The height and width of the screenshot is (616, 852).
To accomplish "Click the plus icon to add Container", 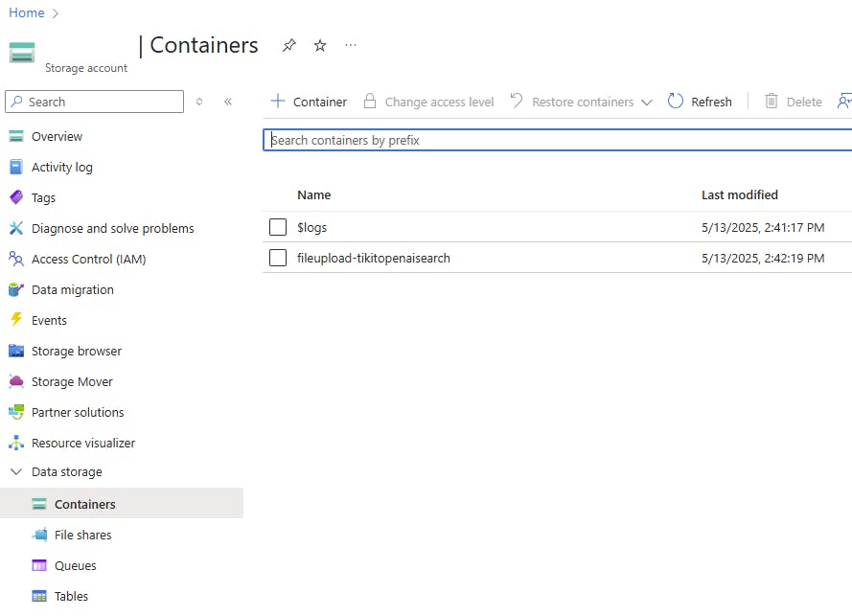I will coord(278,102).
